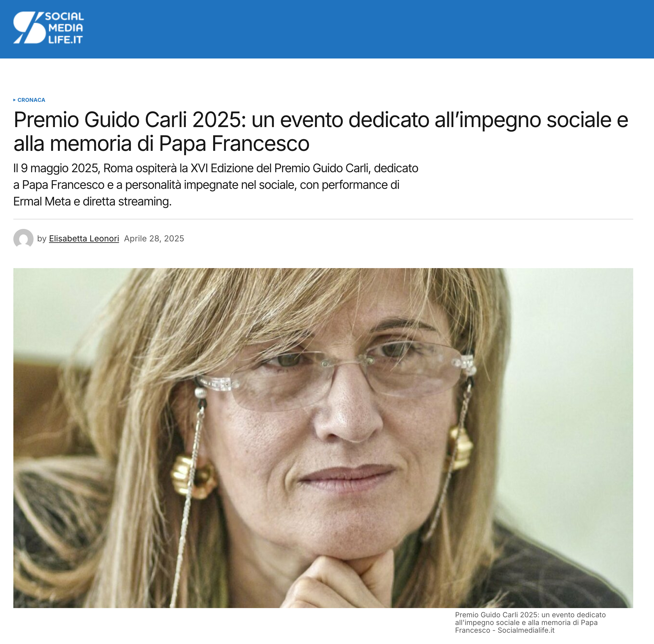
Task: Open Elisabetta Leonori author page
Action: 84,238
